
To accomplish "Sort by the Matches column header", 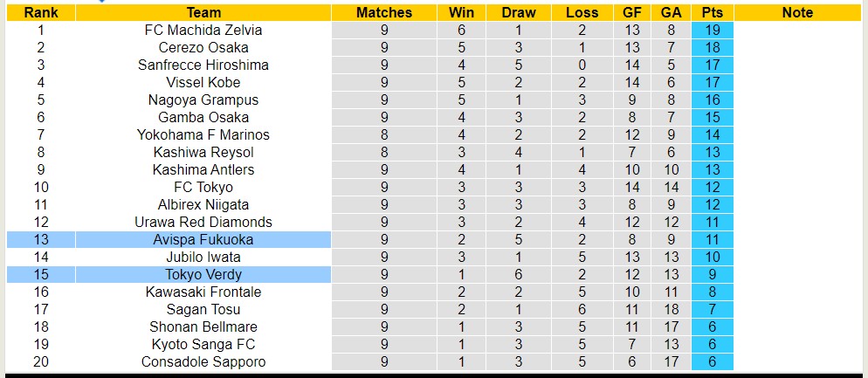I will click(x=384, y=12).
